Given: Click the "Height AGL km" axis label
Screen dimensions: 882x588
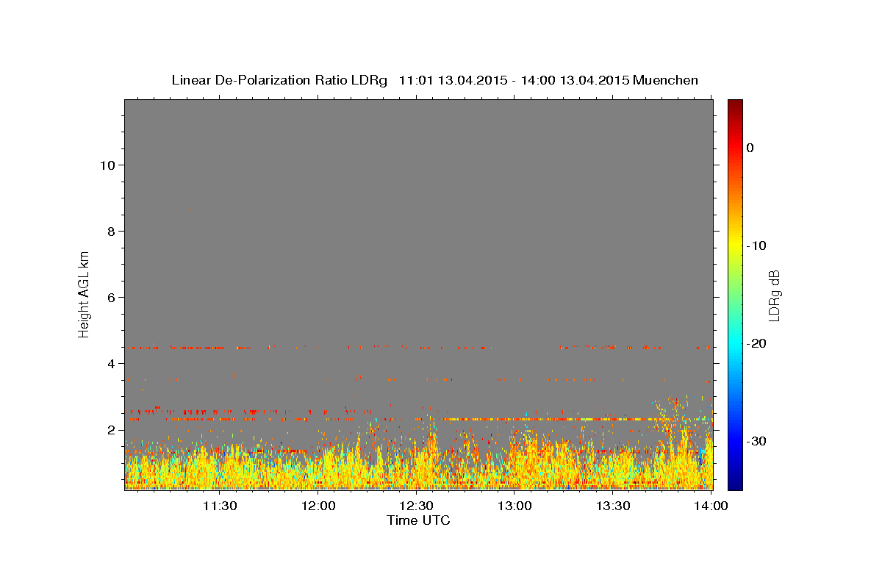Looking at the screenshot, I should 85,293.
